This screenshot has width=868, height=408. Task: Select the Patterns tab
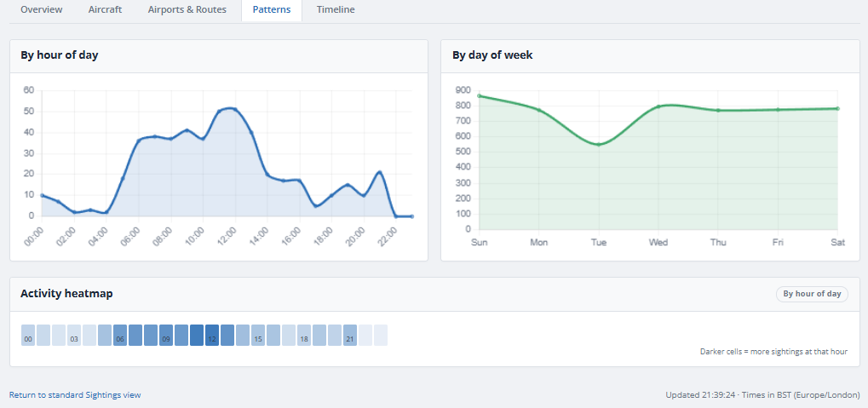(x=271, y=10)
